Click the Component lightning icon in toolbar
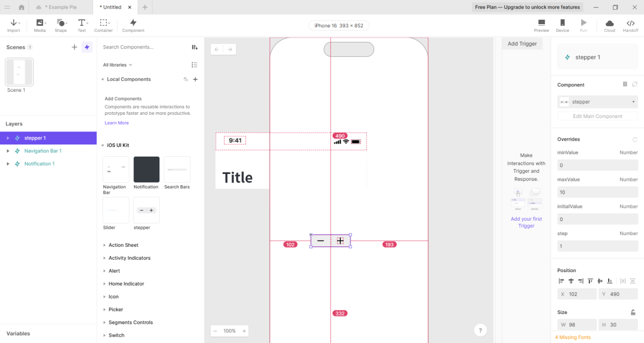644x343 pixels. point(133,25)
